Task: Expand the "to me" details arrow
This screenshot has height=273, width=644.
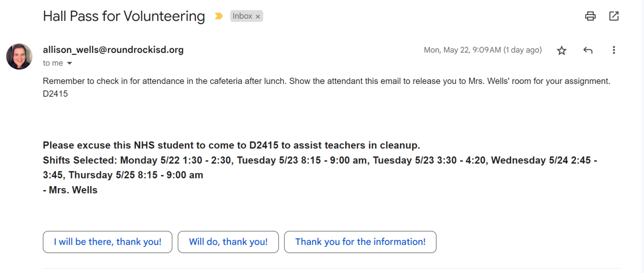Action: tap(69, 63)
